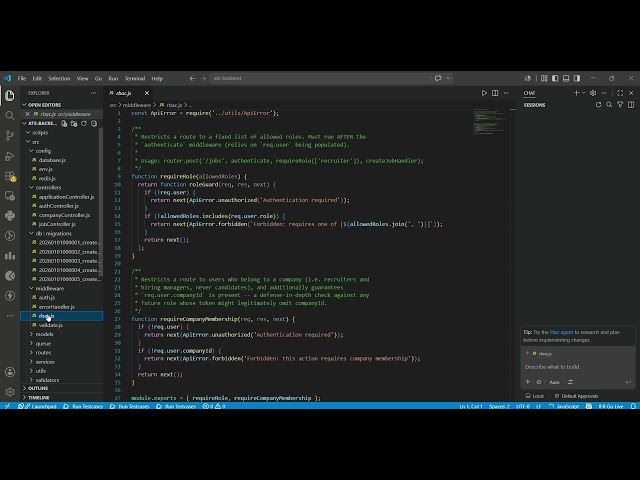Start a new chat session with plus icon
This screenshot has height=480, width=640.
click(x=576, y=93)
